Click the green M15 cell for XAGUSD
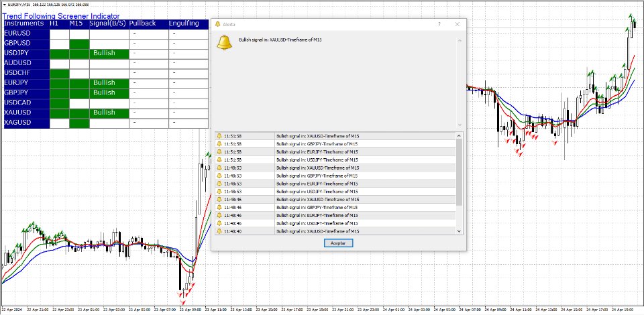644x315 pixels. pos(79,123)
